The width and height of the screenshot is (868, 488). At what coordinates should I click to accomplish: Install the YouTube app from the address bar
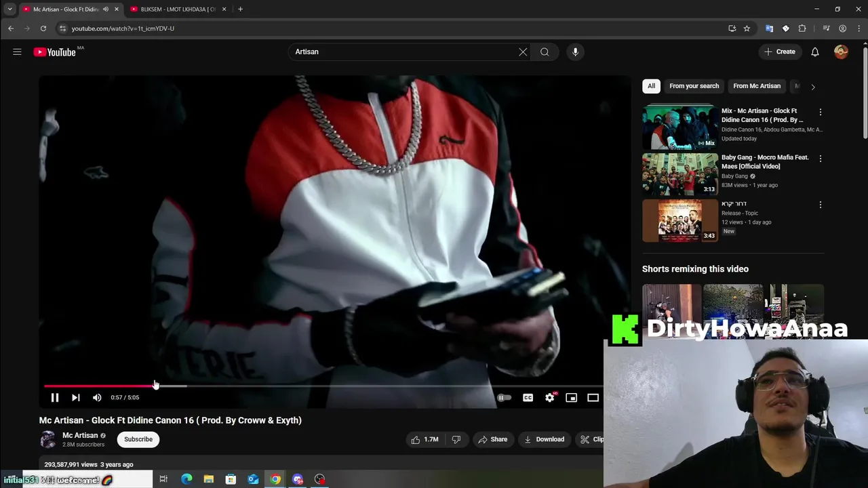732,28
